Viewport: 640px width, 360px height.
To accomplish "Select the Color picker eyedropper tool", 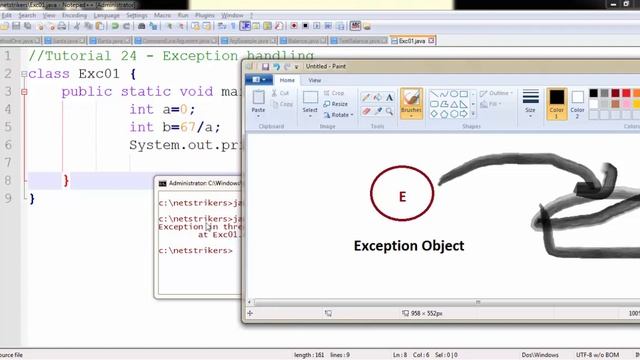I will coord(378,111).
